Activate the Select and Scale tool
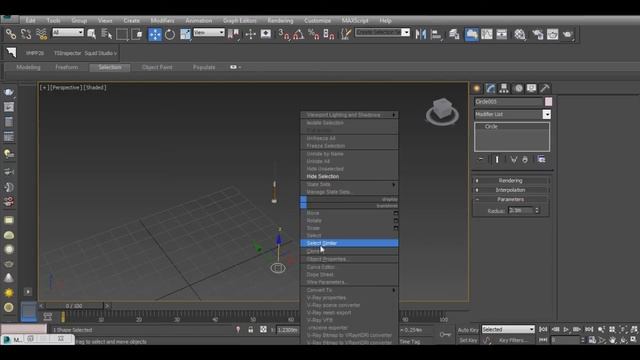This screenshot has width=640, height=360. tap(185, 34)
